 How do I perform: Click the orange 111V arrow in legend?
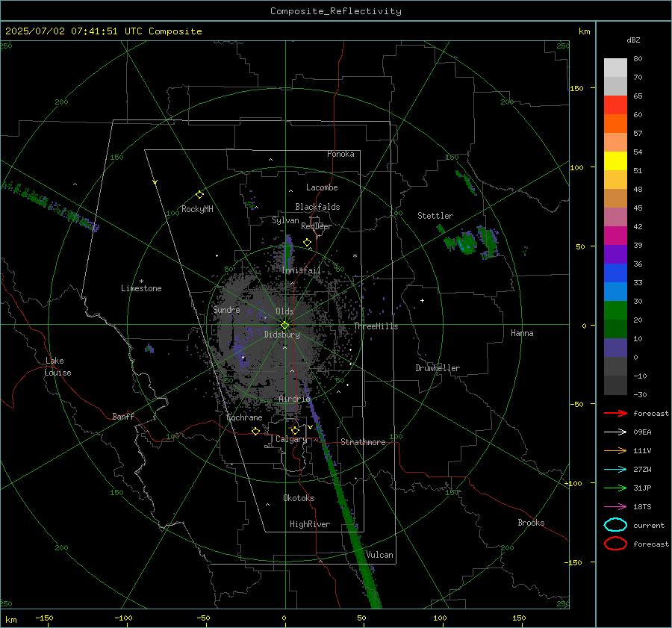615,450
